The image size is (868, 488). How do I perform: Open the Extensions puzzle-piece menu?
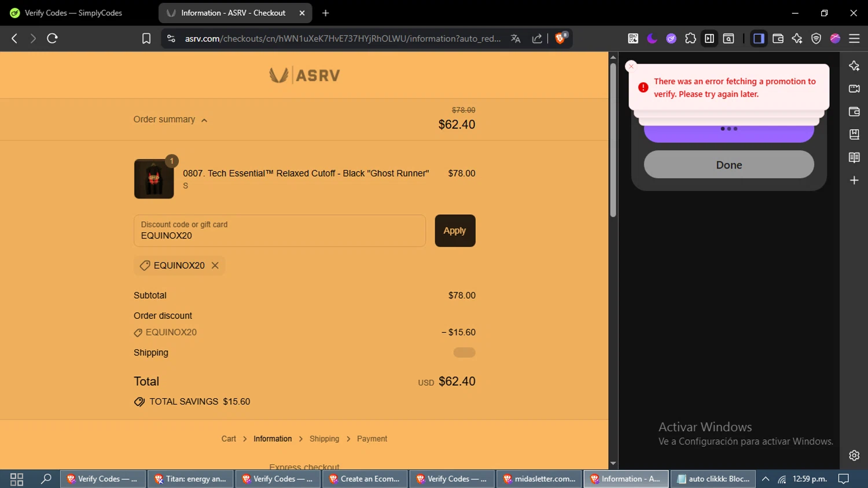tap(690, 38)
